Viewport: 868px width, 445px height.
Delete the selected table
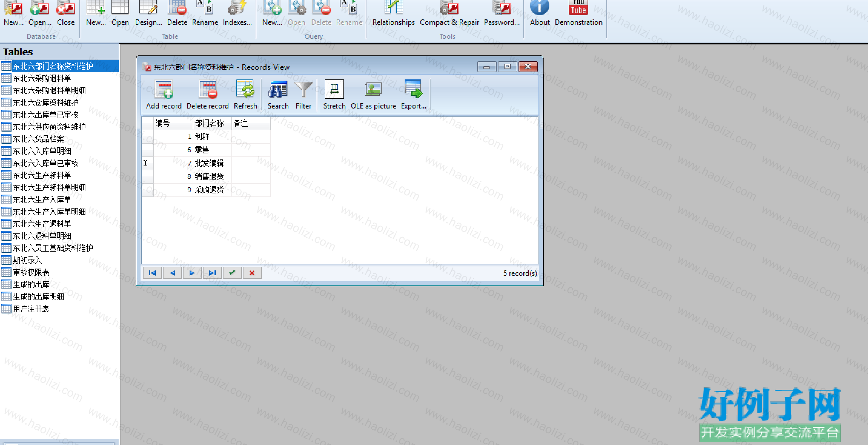pos(177,14)
